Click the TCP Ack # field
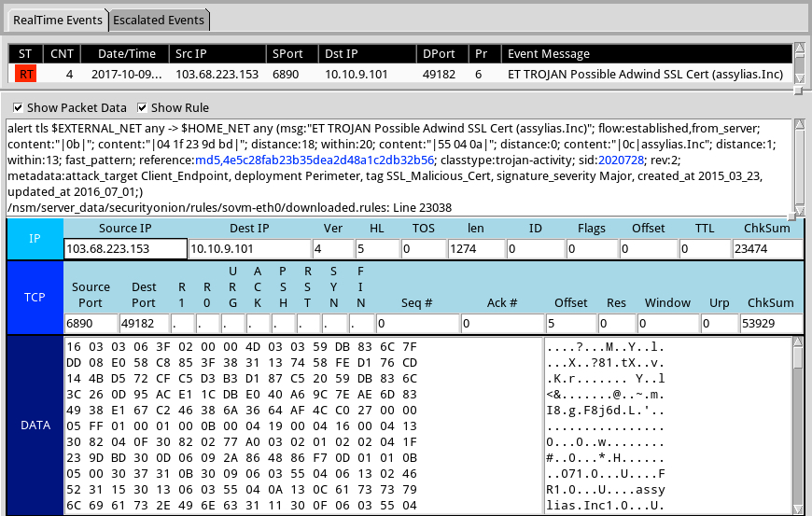 [502, 324]
